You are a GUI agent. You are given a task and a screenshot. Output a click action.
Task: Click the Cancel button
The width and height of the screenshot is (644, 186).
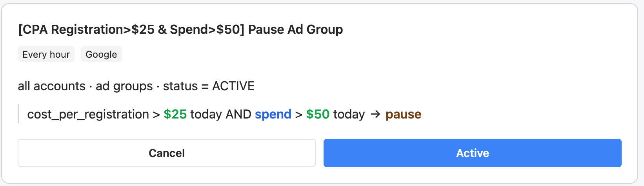click(167, 153)
